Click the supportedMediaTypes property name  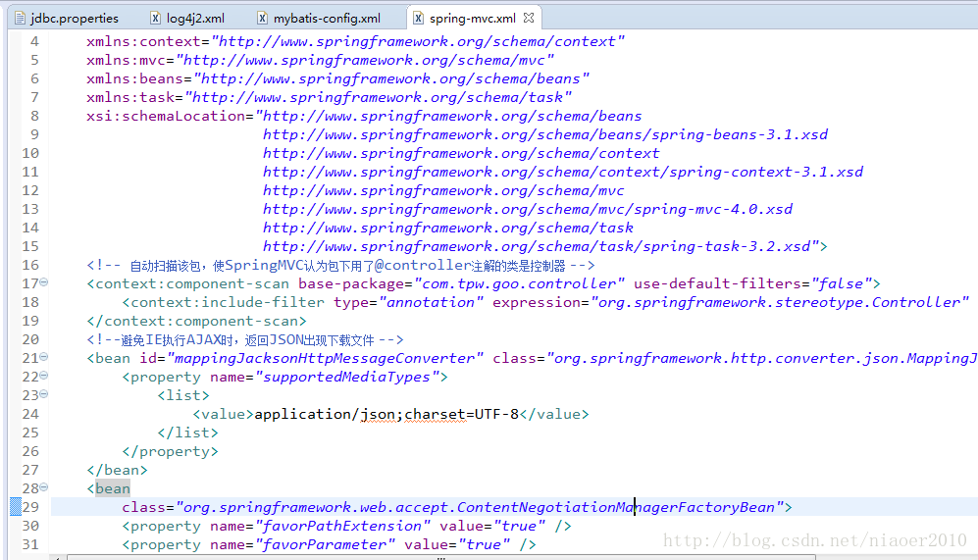[347, 378]
